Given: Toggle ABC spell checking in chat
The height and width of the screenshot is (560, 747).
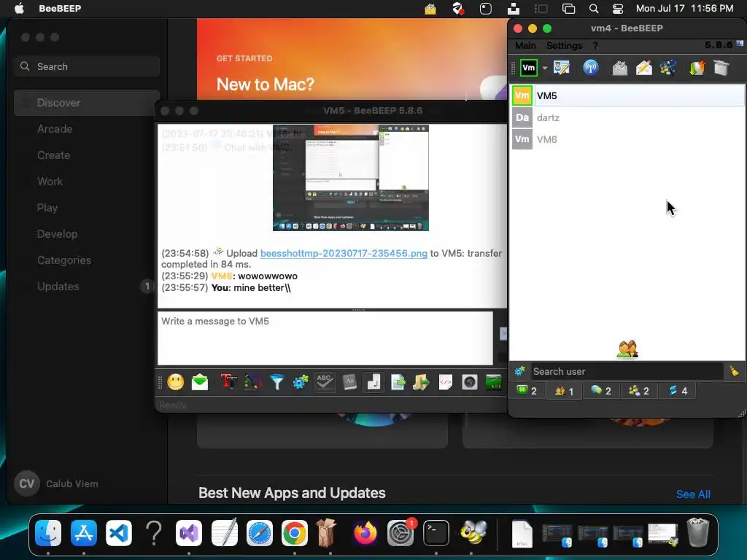Looking at the screenshot, I should pos(325,382).
